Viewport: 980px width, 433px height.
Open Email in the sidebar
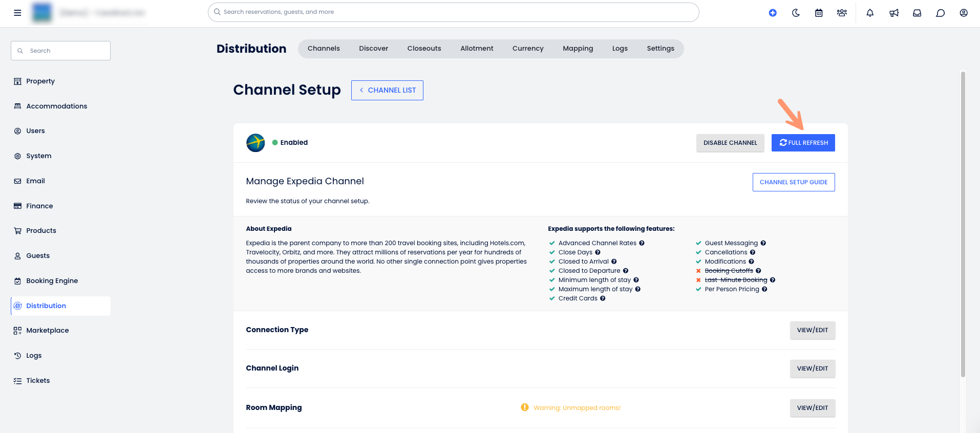tap(60, 181)
